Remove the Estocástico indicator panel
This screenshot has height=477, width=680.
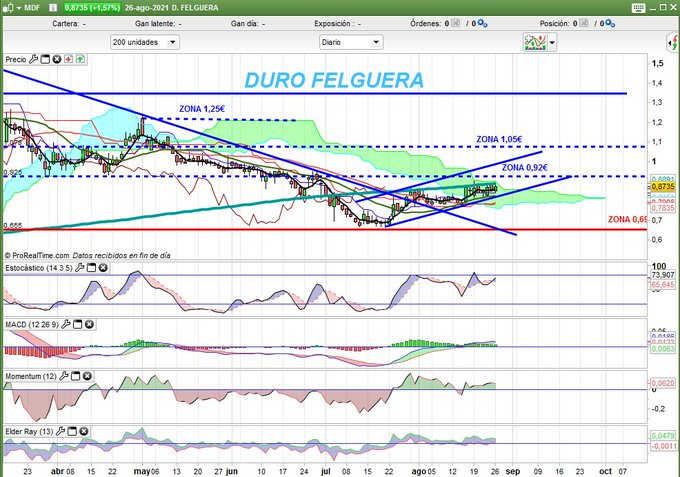(x=103, y=268)
